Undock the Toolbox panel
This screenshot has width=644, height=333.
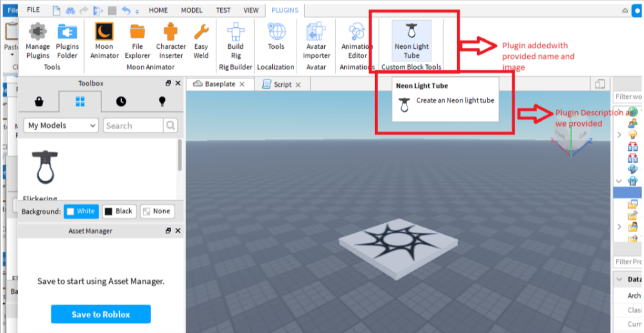(168, 83)
